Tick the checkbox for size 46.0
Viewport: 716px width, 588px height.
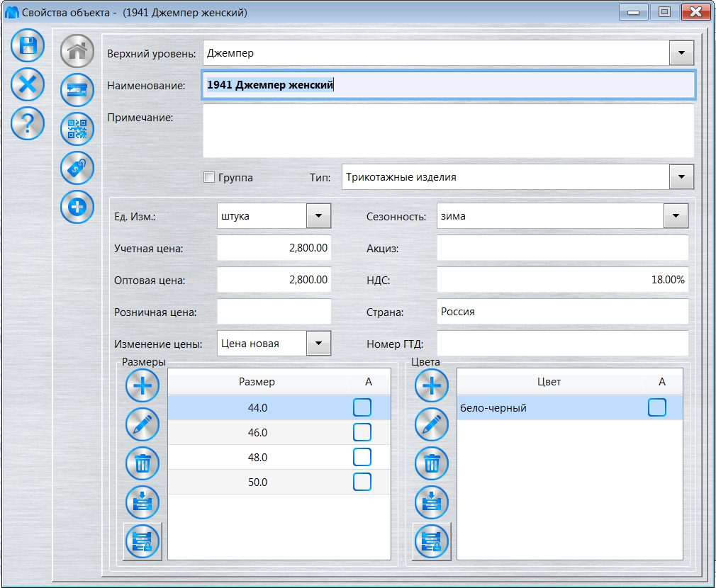[x=362, y=432]
